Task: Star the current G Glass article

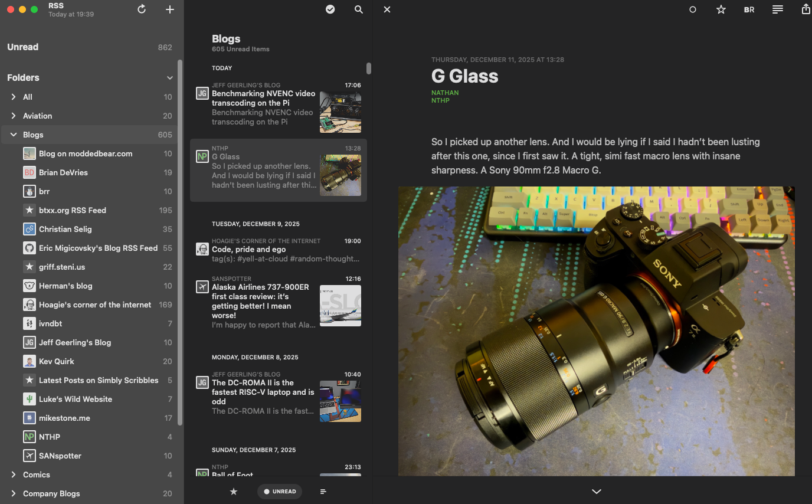Action: 721,9
